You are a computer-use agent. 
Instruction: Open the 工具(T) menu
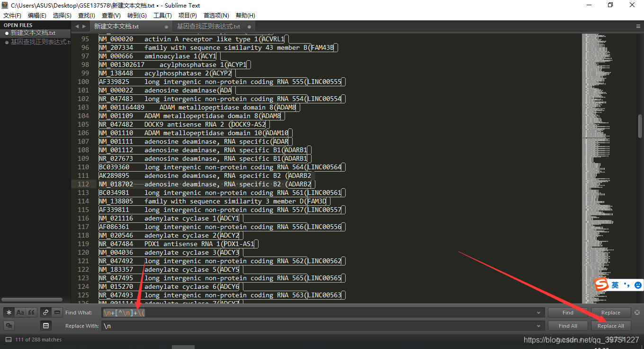[162, 16]
